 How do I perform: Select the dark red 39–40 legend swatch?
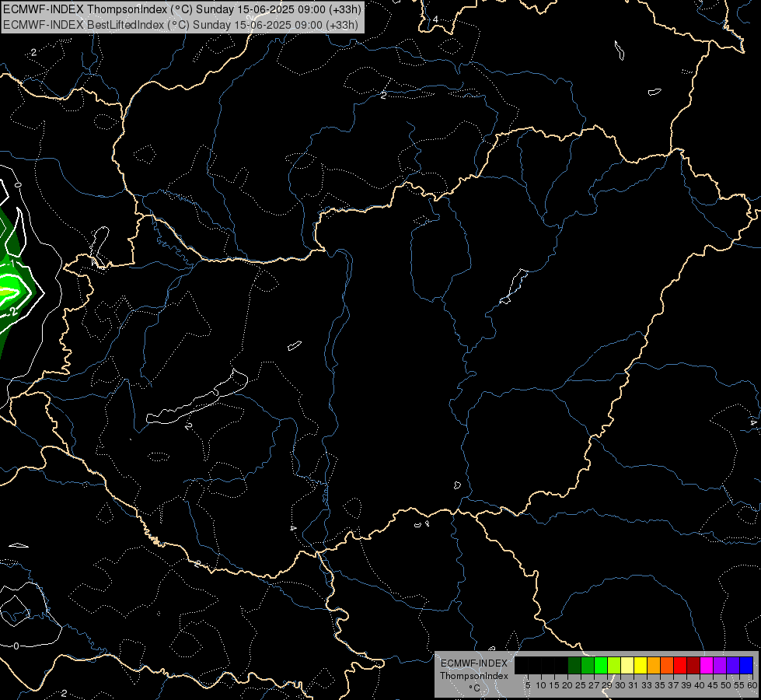tap(693, 665)
